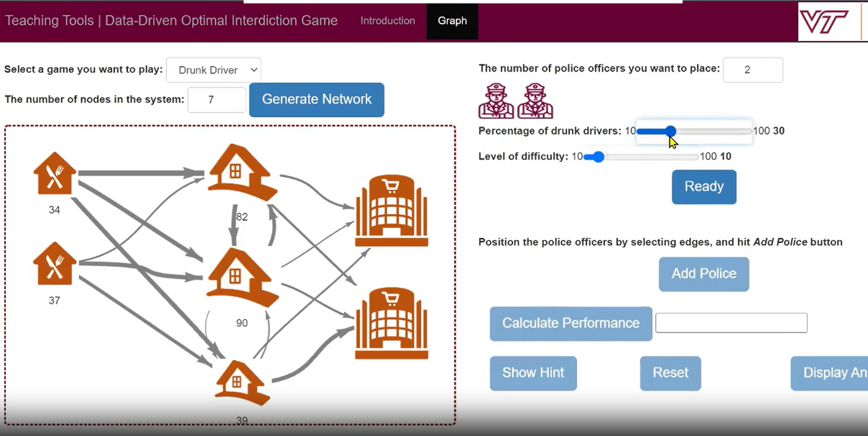Image resolution: width=868 pixels, height=436 pixels.
Task: Click the Add Police button
Action: click(x=703, y=274)
